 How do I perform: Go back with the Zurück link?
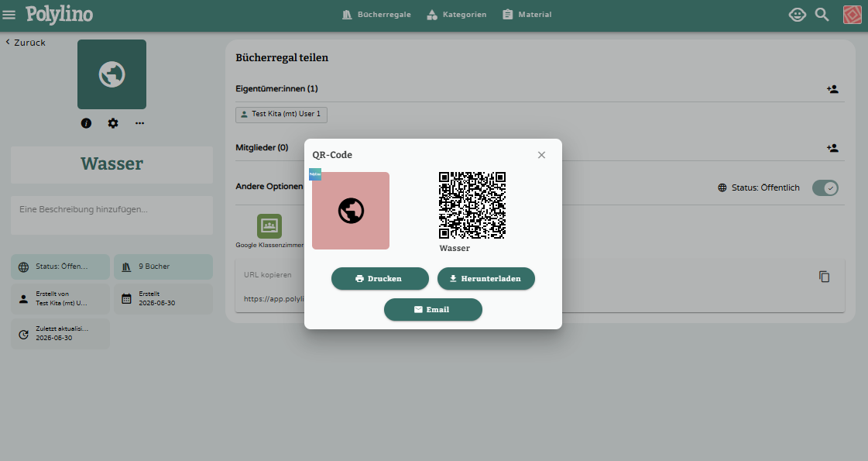pos(26,43)
